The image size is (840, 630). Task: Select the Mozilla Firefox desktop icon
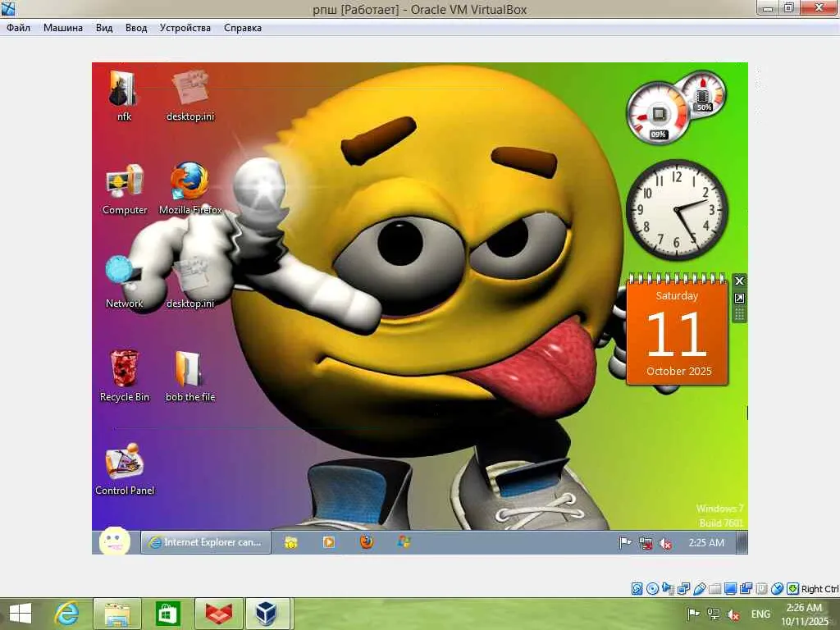pyautogui.click(x=190, y=189)
